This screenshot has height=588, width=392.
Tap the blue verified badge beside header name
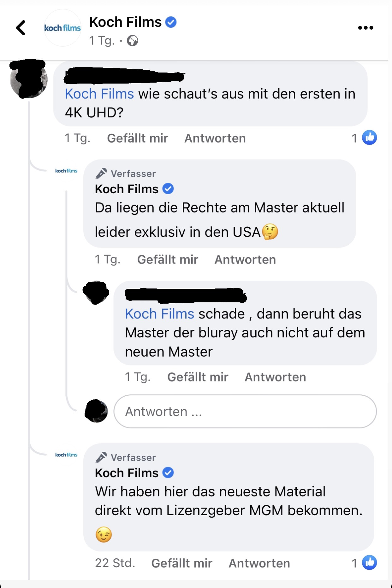171,22
